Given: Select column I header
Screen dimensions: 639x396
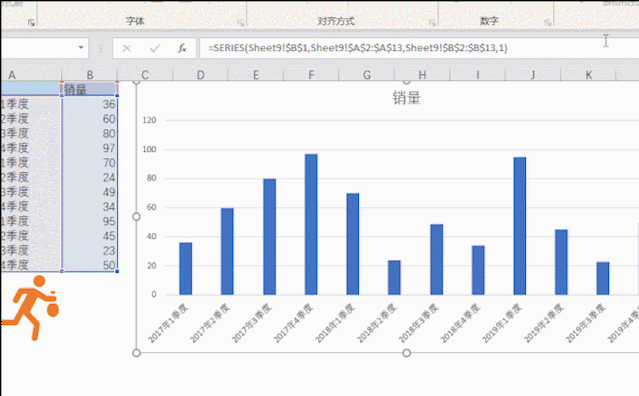Looking at the screenshot, I should [x=478, y=75].
